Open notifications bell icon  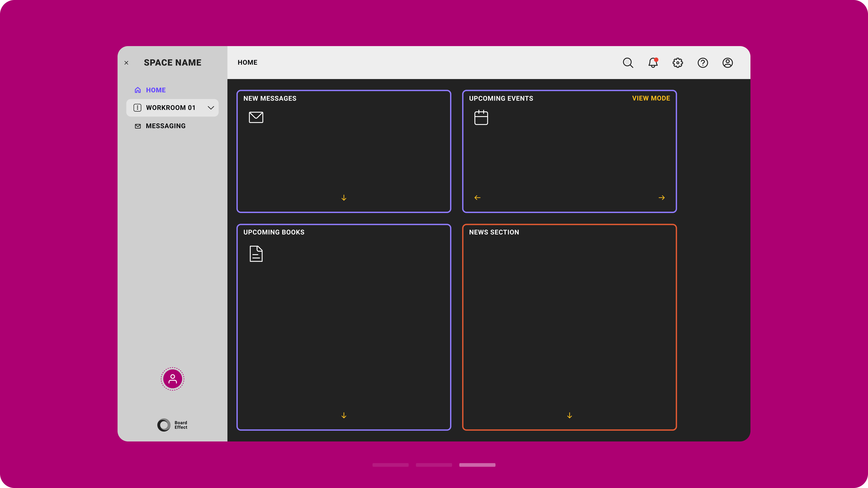653,63
